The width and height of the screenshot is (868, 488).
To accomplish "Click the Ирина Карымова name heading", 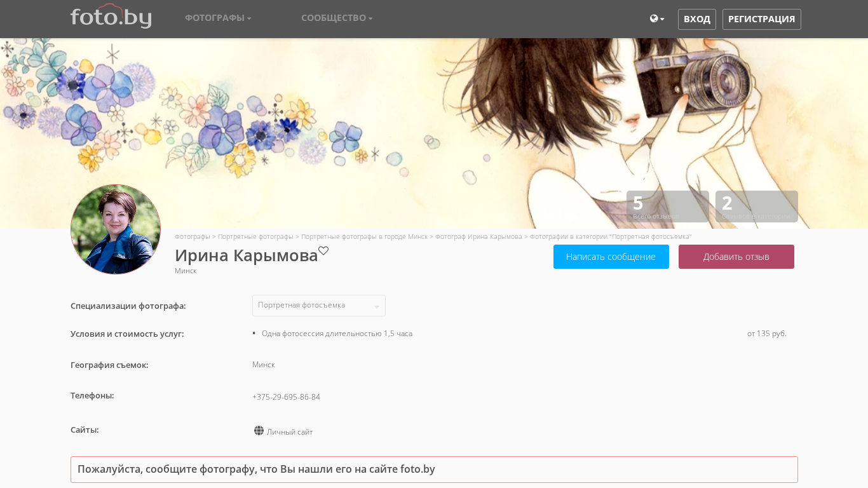I will click(247, 255).
